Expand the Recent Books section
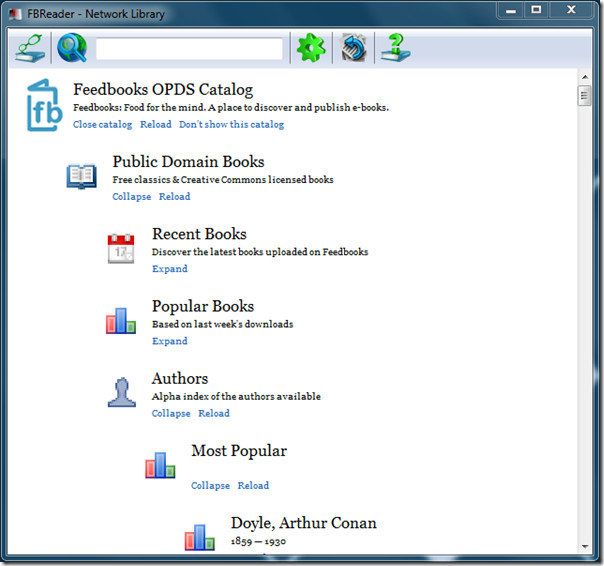The width and height of the screenshot is (604, 566). pos(170,269)
